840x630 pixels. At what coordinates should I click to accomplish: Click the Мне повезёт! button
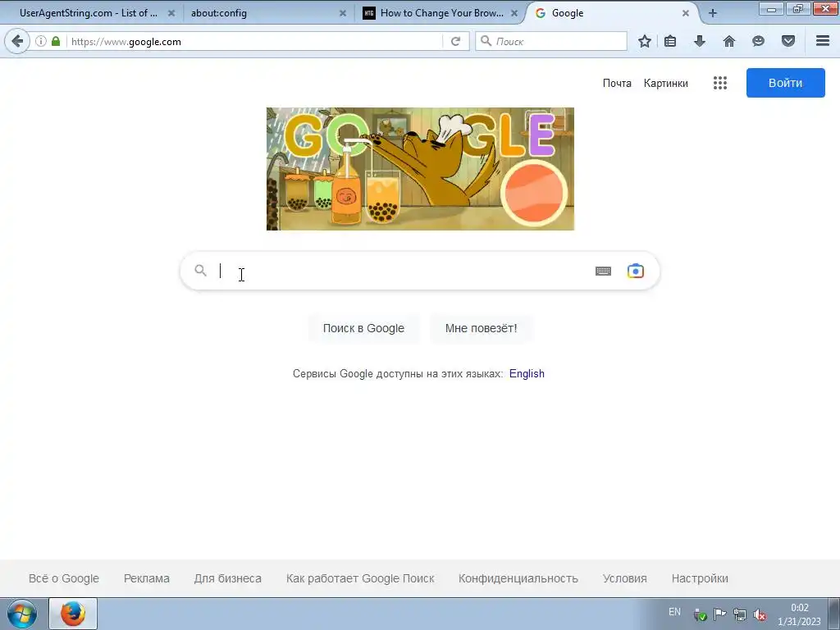coord(481,328)
